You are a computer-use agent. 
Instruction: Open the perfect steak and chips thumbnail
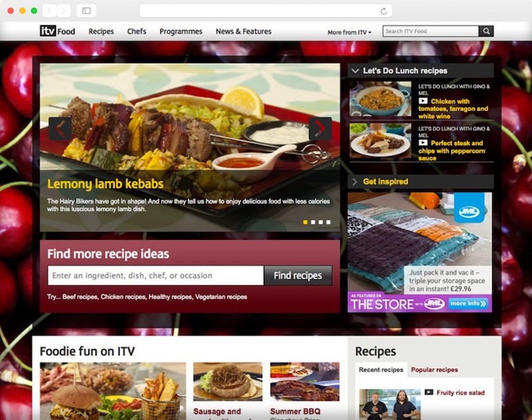(x=380, y=140)
